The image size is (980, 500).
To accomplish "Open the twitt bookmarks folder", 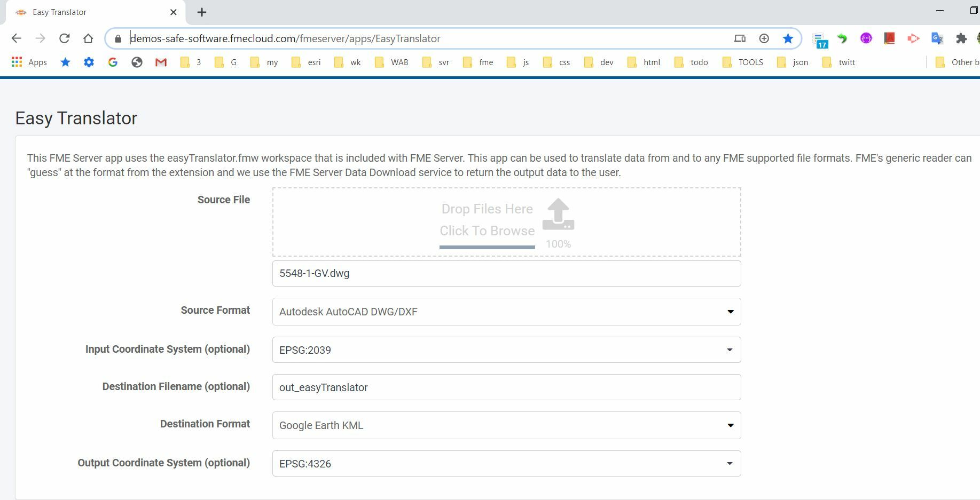I will (838, 62).
